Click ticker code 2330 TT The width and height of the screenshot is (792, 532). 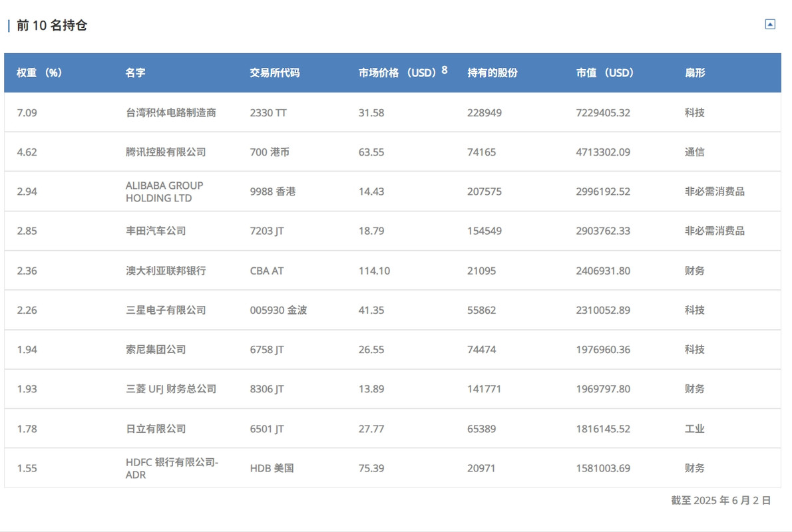pyautogui.click(x=268, y=112)
